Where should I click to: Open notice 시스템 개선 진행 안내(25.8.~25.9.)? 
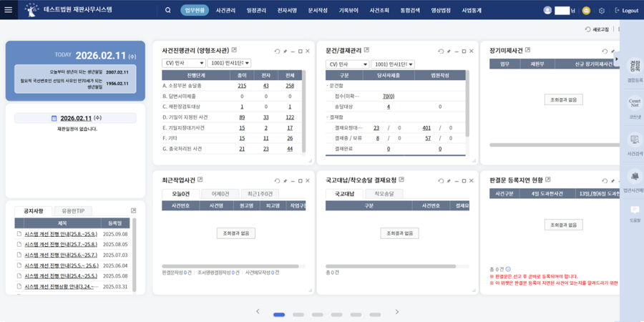(x=61, y=234)
